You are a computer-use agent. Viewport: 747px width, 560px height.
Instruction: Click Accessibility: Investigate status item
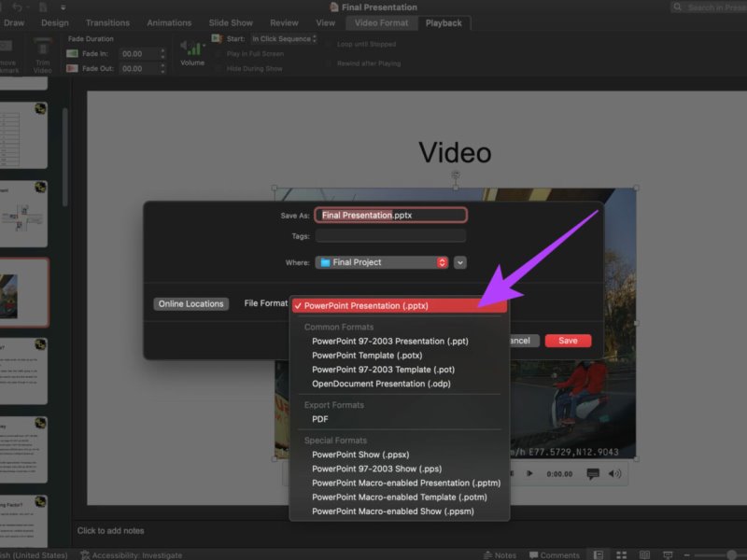[x=132, y=555]
